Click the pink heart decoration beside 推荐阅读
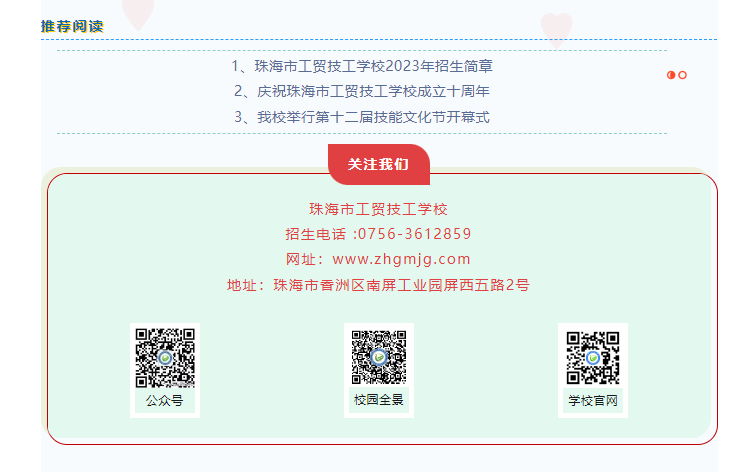The image size is (749, 472). pos(138,14)
